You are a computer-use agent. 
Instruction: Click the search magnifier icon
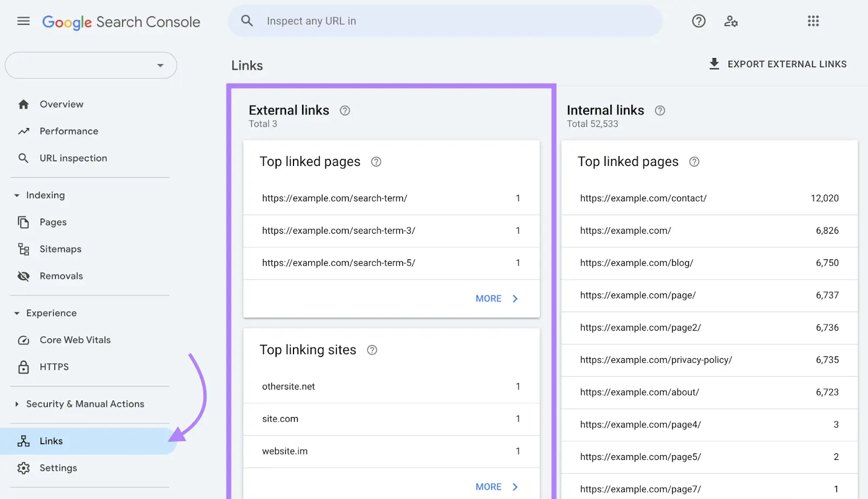click(x=247, y=21)
